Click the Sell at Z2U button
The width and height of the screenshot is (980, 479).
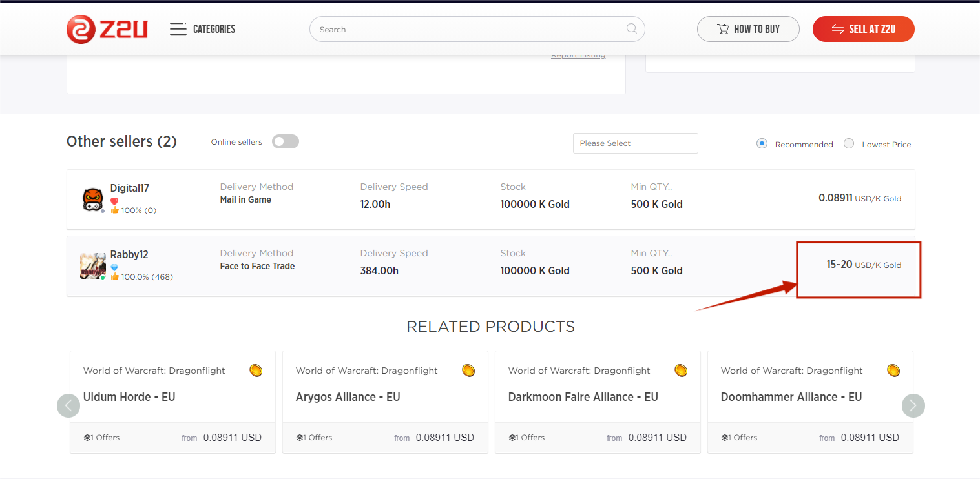point(863,29)
